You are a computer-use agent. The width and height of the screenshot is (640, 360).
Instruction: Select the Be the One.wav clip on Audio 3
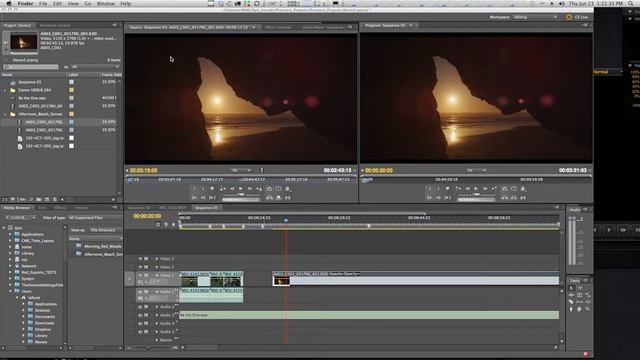[369, 315]
